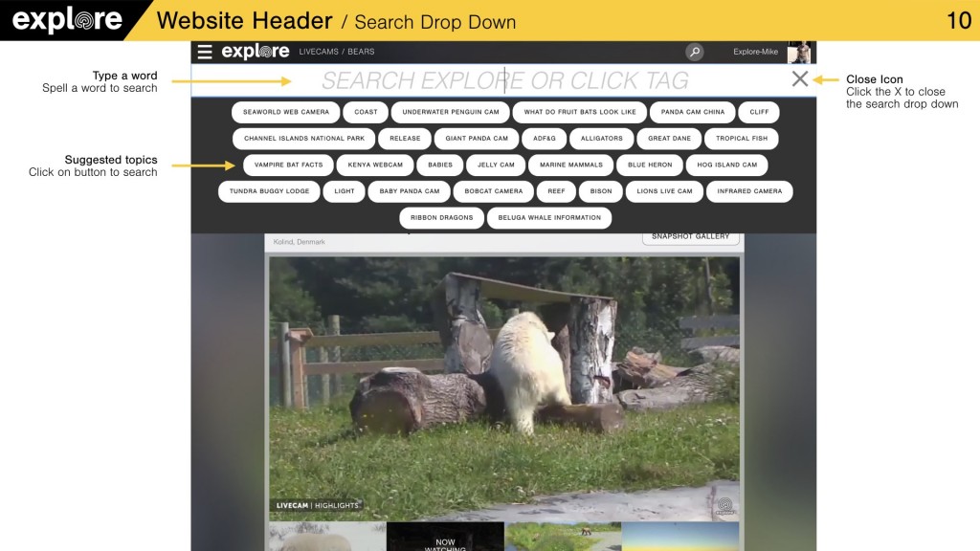The height and width of the screenshot is (551, 980).
Task: Open the Livecams breadcrumb link
Action: [319, 52]
